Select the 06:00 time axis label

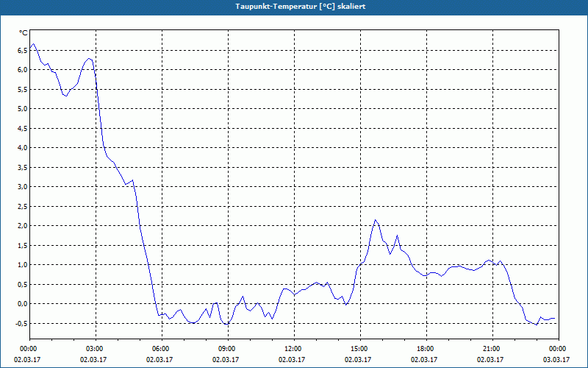click(x=162, y=349)
